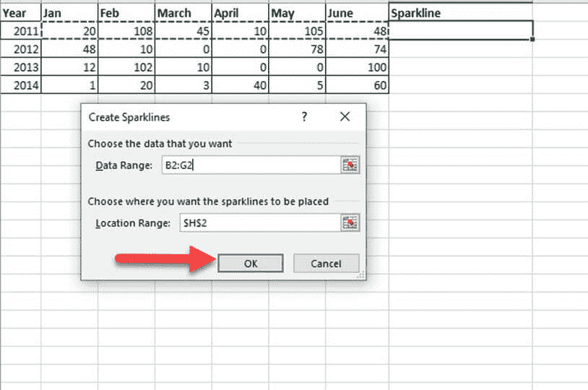
Task: Select the Jan column header cell
Action: click(x=69, y=12)
